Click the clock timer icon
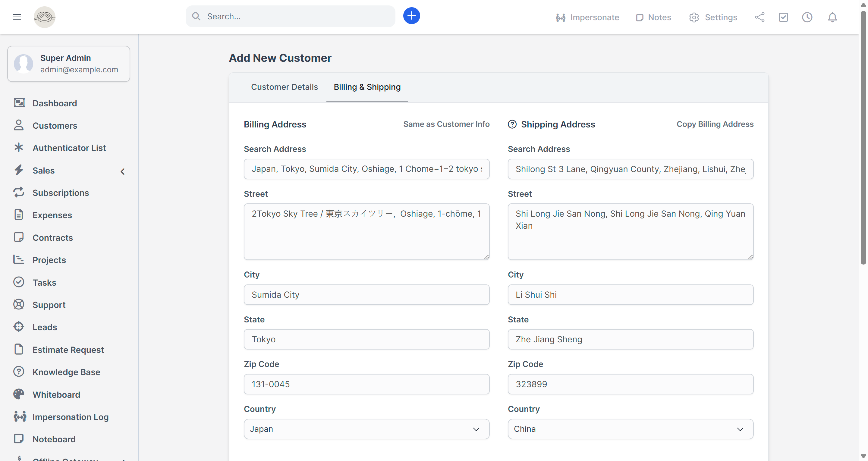The image size is (868, 461). click(x=807, y=17)
